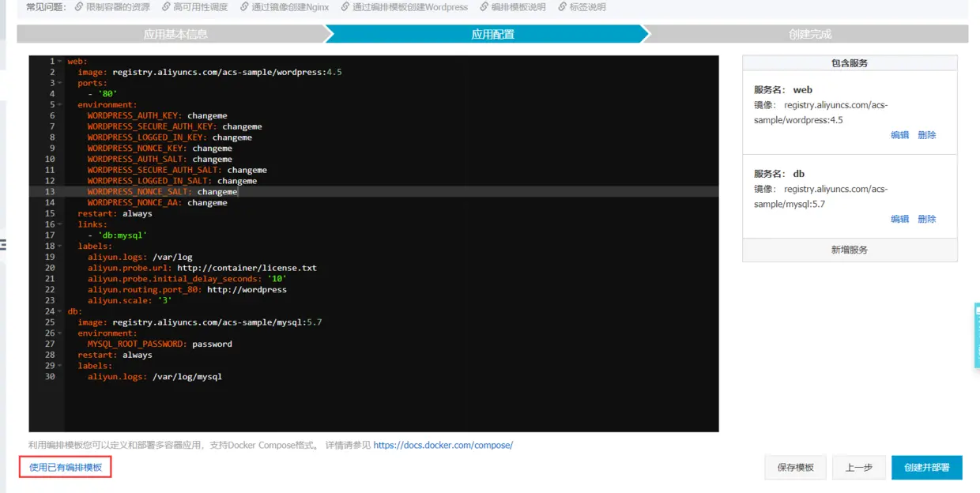Viewport: 980px width, 493px height.
Task: Open the docs.docker.com/compose link
Action: coord(443,445)
